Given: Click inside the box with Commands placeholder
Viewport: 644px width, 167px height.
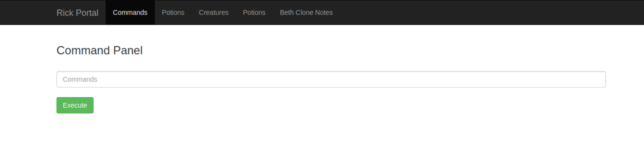Looking at the screenshot, I should [x=331, y=79].
